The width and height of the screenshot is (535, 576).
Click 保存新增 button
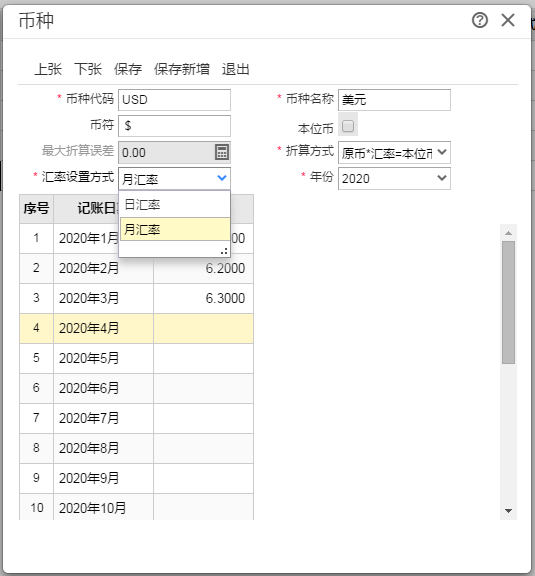(182, 69)
